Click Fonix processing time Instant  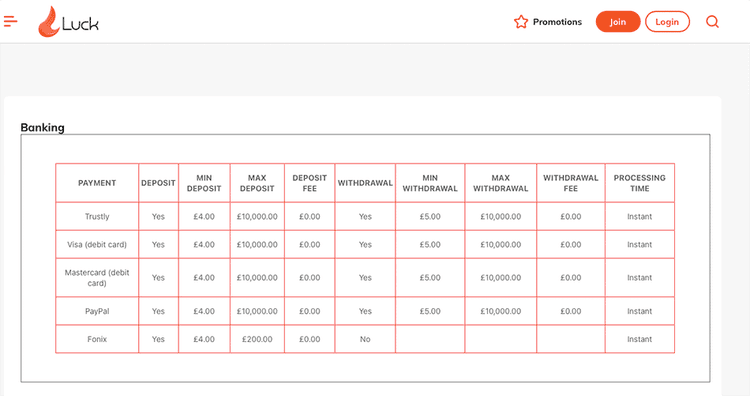click(640, 339)
